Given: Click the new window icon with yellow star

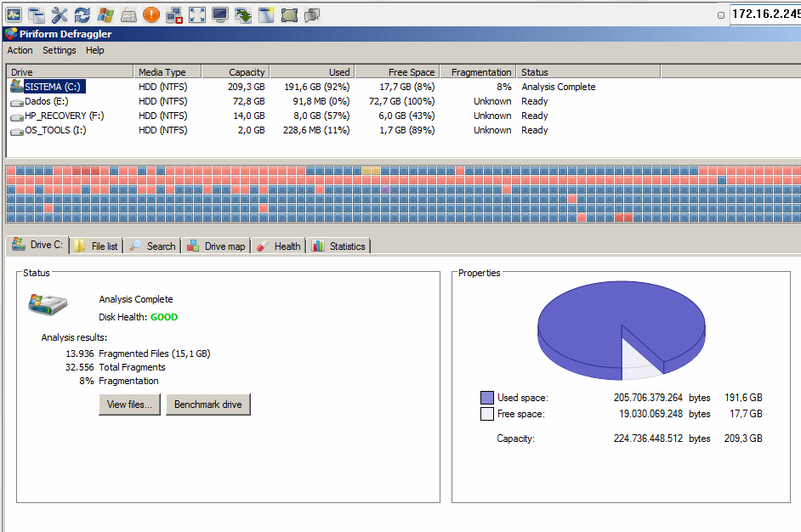Looking at the screenshot, I should pyautogui.click(x=266, y=14).
